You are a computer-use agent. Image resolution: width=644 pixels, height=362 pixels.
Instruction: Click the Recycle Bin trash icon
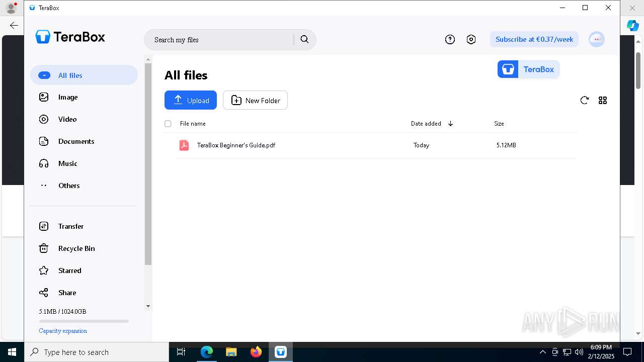(44, 248)
